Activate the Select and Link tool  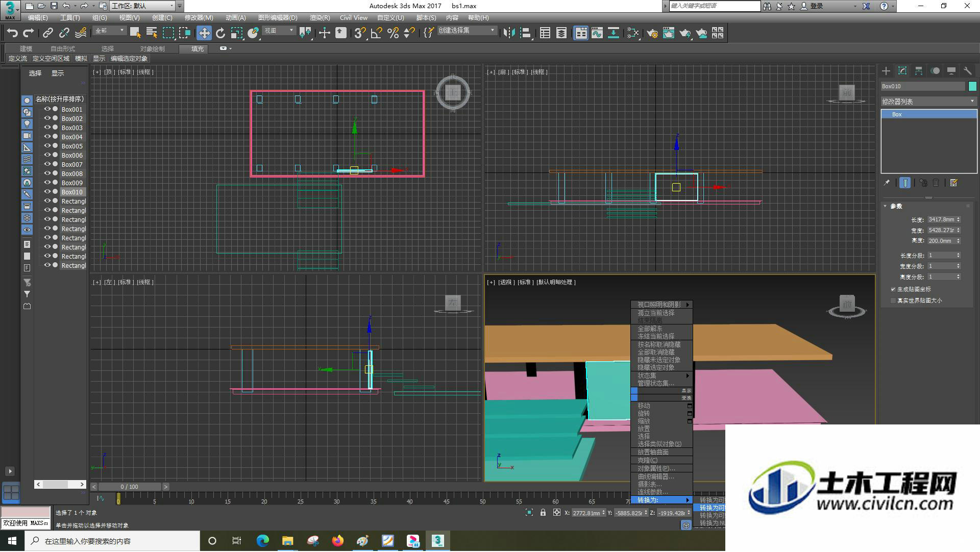(47, 33)
